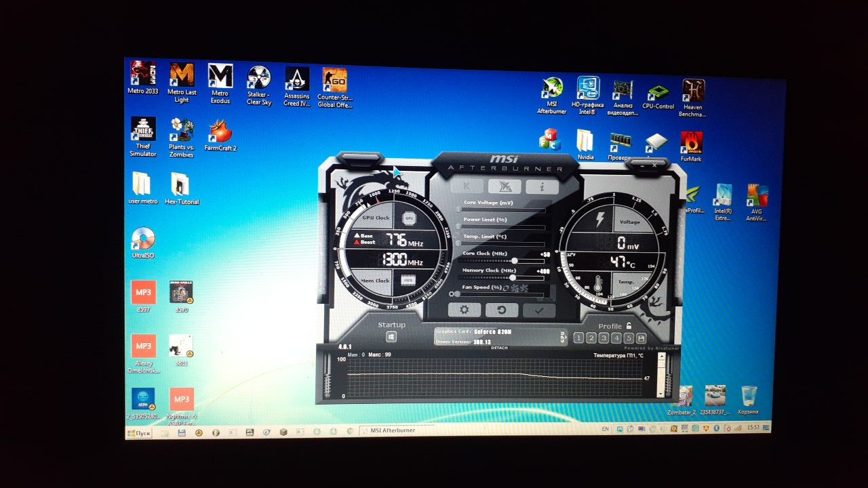Screen dimensions: 868x488
Task: Open the FurMark desktop shortcut
Action: click(691, 147)
